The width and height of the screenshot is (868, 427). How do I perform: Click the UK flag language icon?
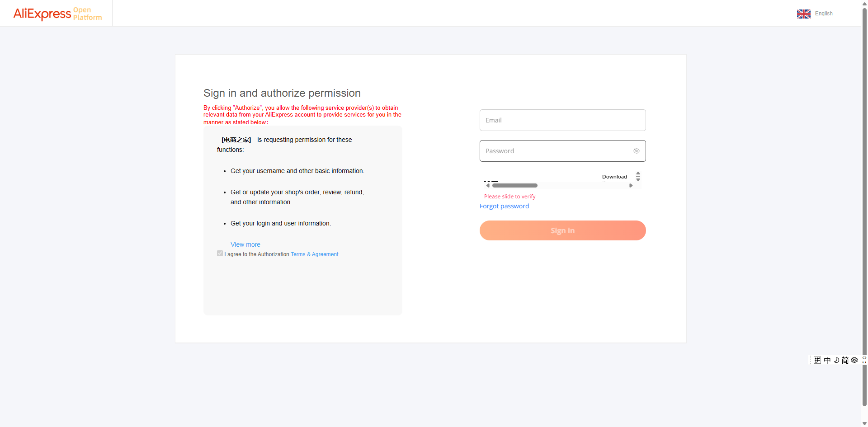pyautogui.click(x=803, y=14)
